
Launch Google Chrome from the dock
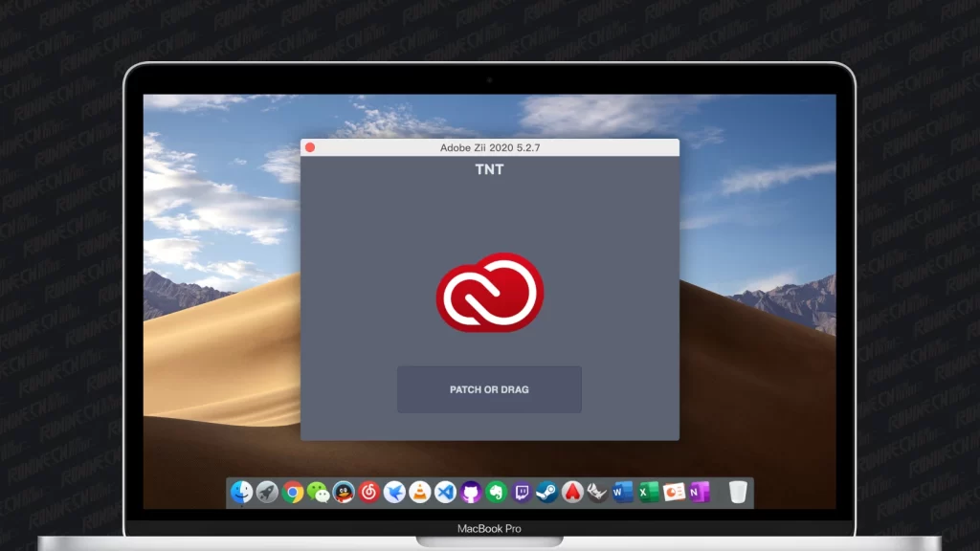pyautogui.click(x=293, y=493)
